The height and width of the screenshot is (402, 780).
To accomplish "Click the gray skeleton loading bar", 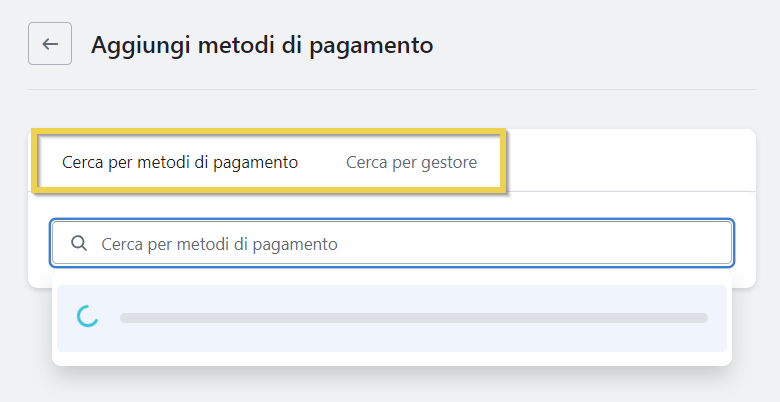I will click(x=413, y=318).
